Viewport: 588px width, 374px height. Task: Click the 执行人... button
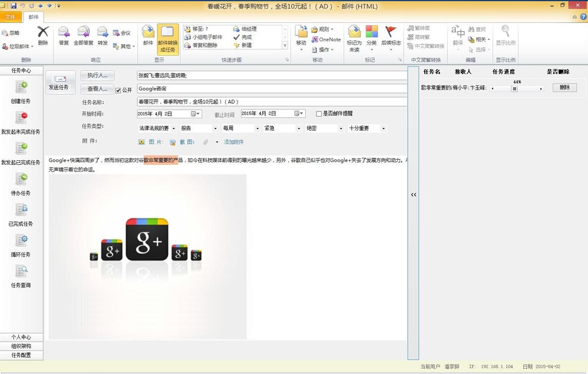(97, 75)
